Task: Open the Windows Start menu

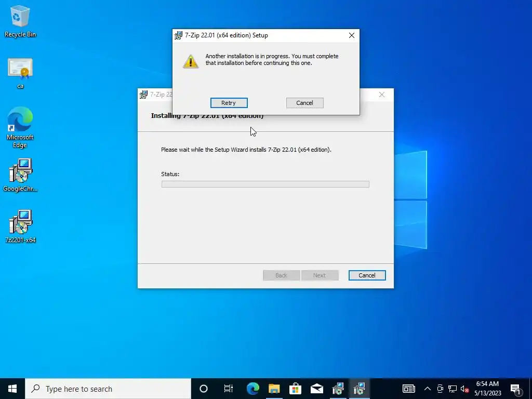Action: click(12, 389)
